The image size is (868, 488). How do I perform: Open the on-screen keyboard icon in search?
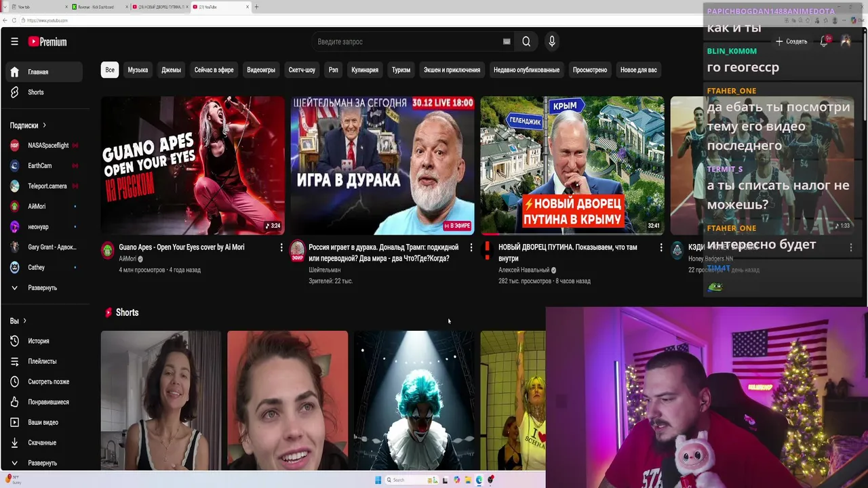coord(507,41)
